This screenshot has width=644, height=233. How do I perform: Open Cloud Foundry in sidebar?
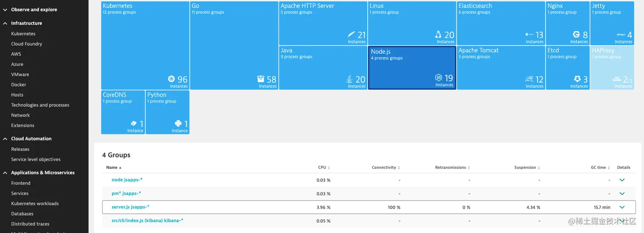[26, 44]
